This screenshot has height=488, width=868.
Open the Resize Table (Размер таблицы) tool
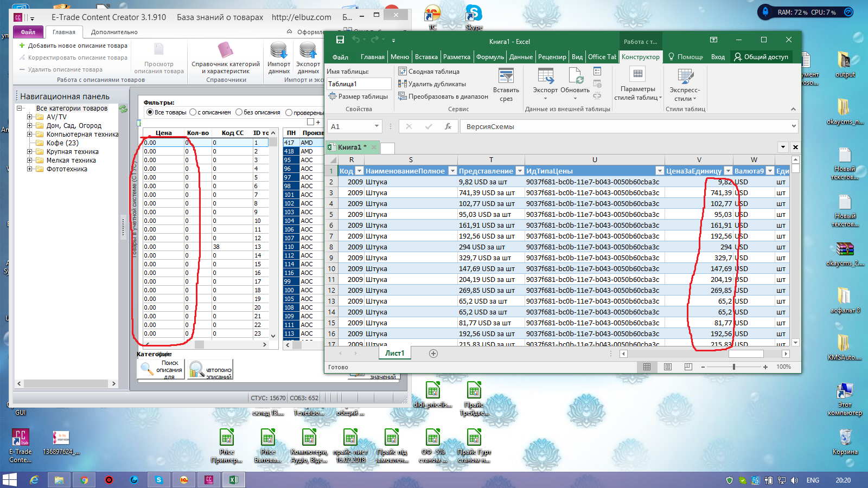tap(359, 97)
